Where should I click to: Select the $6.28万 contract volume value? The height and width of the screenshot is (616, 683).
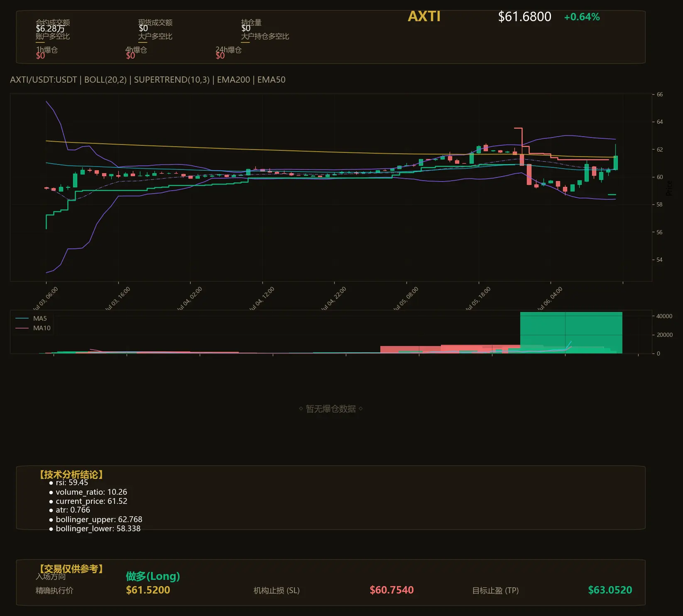[50, 29]
